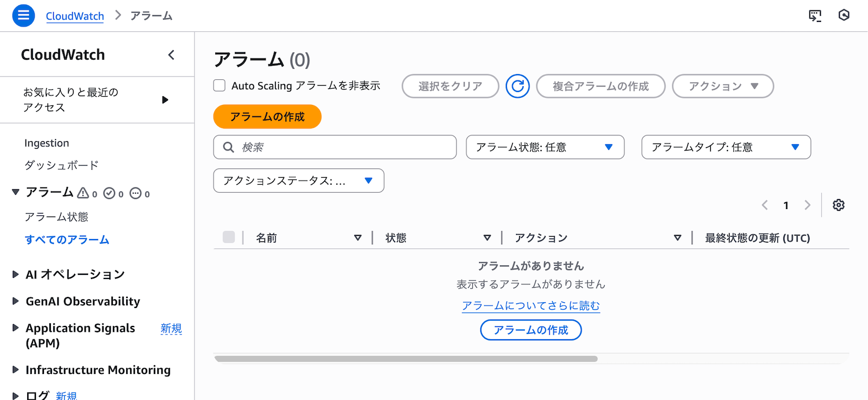Collapse the CloudWatch sidebar with chevron
Screen dimensions: 868x400
click(171, 55)
